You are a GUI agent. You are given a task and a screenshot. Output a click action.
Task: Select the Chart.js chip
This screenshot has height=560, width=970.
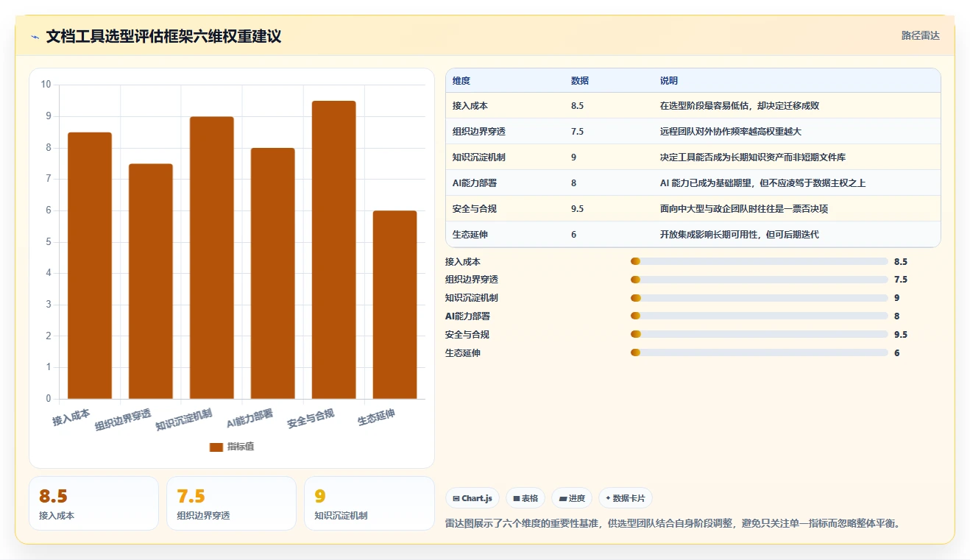[x=472, y=498]
